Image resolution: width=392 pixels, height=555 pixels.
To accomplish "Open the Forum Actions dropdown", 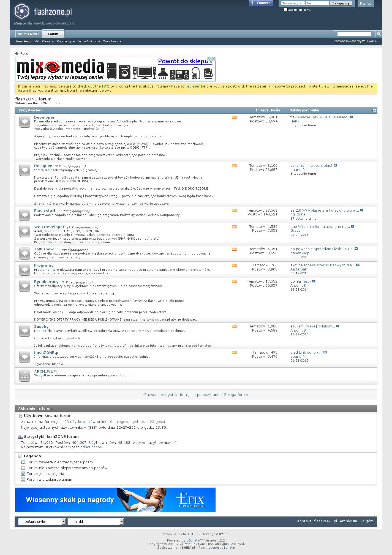I will pos(88,41).
